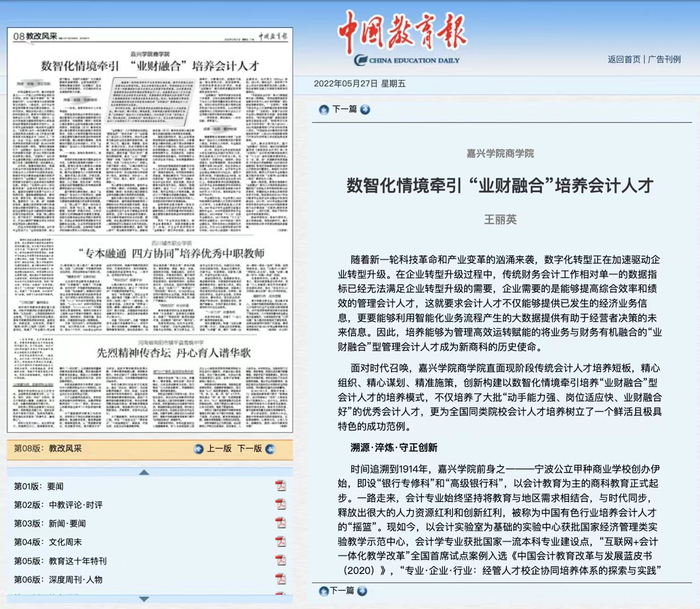Click the right-arrow icon after top 下一篇
700x609 pixels.
pyautogui.click(x=365, y=109)
